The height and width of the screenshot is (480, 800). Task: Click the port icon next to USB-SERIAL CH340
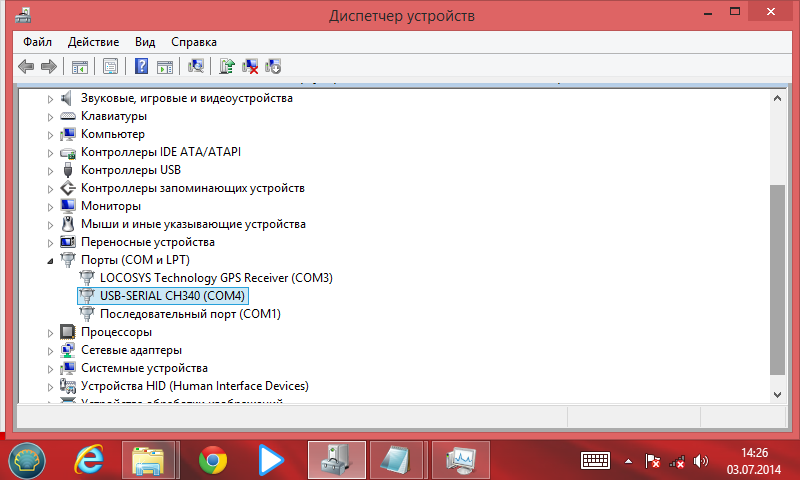click(87, 296)
